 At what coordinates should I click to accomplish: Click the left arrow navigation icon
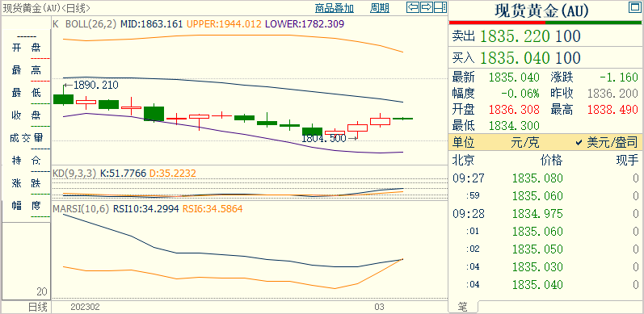coord(413,7)
